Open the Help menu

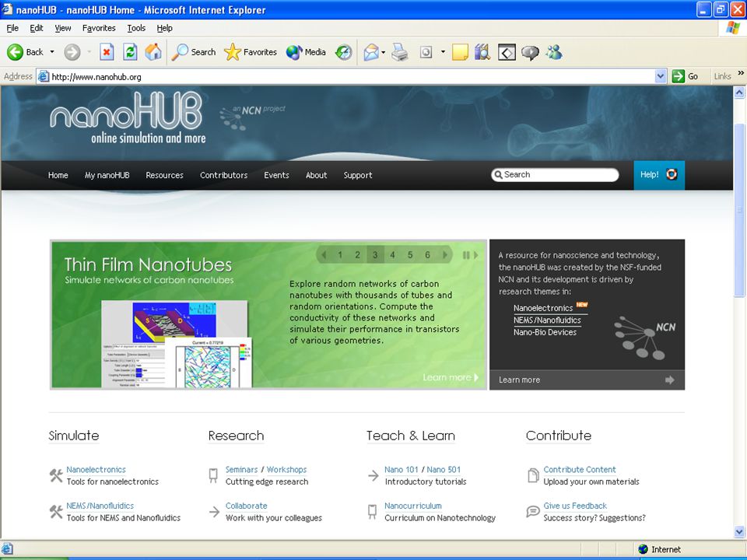(164, 28)
